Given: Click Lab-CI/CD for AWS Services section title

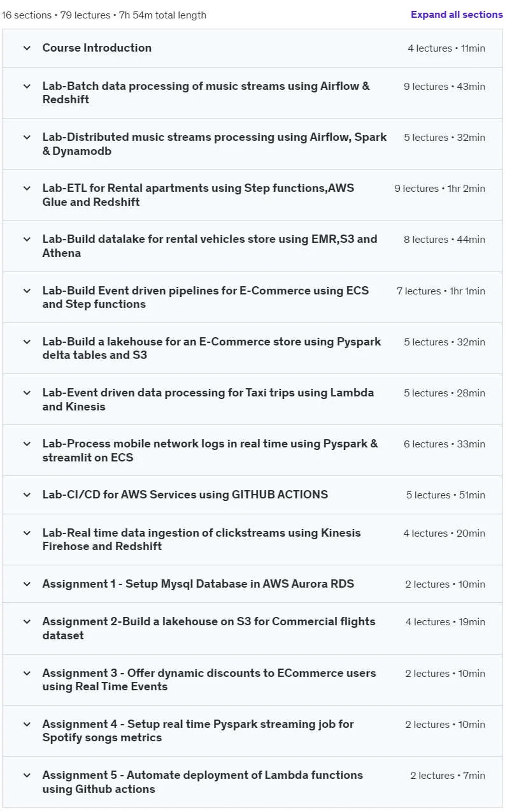Looking at the screenshot, I should click(185, 495).
